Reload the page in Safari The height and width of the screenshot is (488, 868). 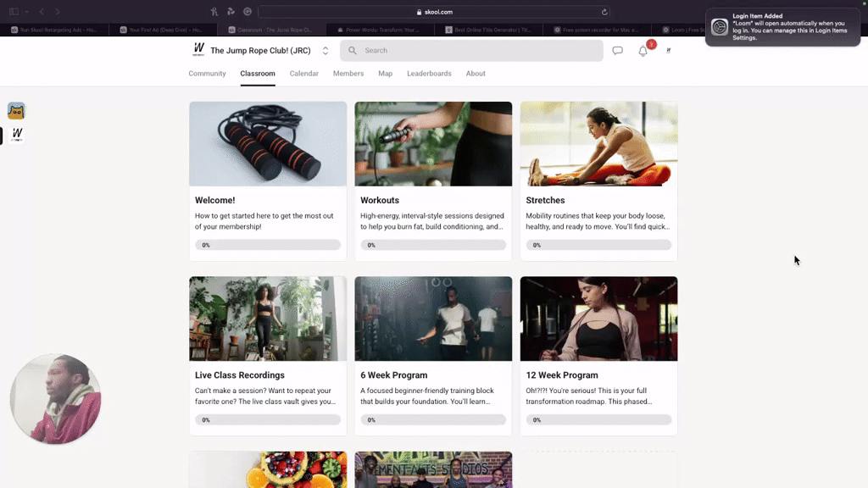click(x=604, y=12)
